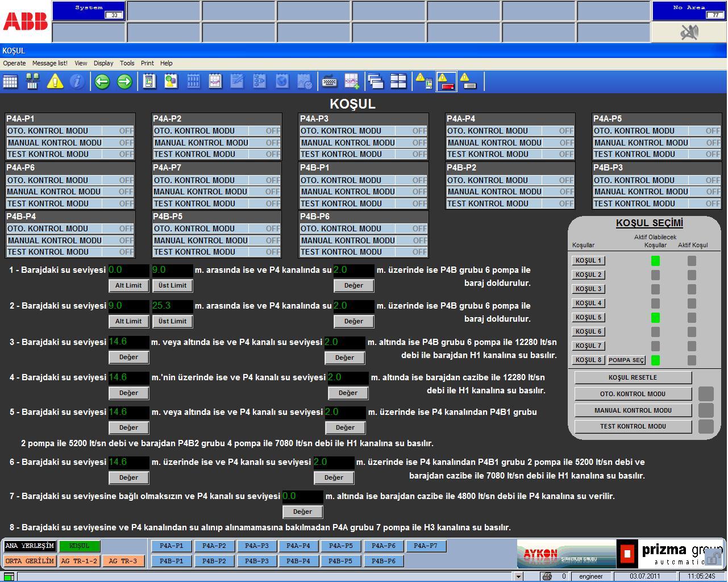Open the trend chart notepad icon
The image size is (728, 582).
[215, 82]
